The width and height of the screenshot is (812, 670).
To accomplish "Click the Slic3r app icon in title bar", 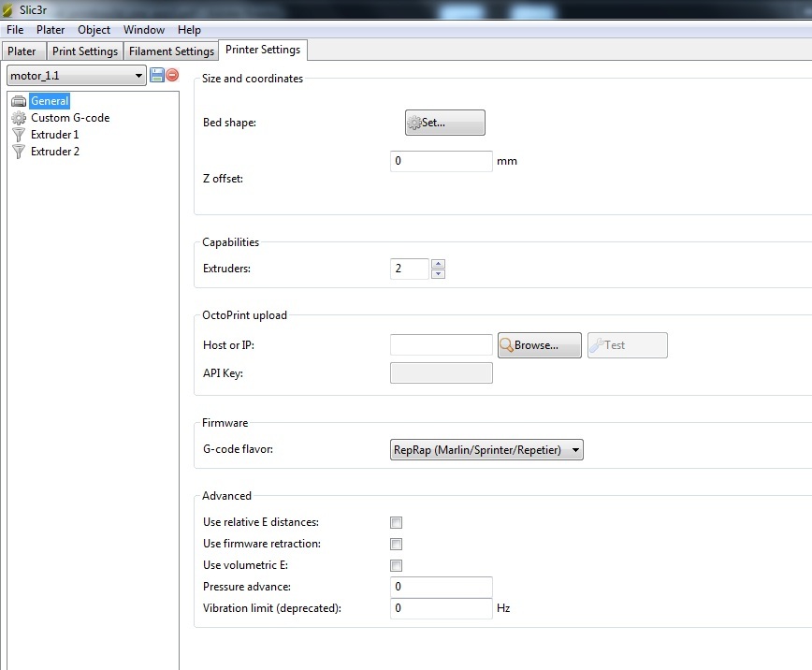I will click(7, 10).
